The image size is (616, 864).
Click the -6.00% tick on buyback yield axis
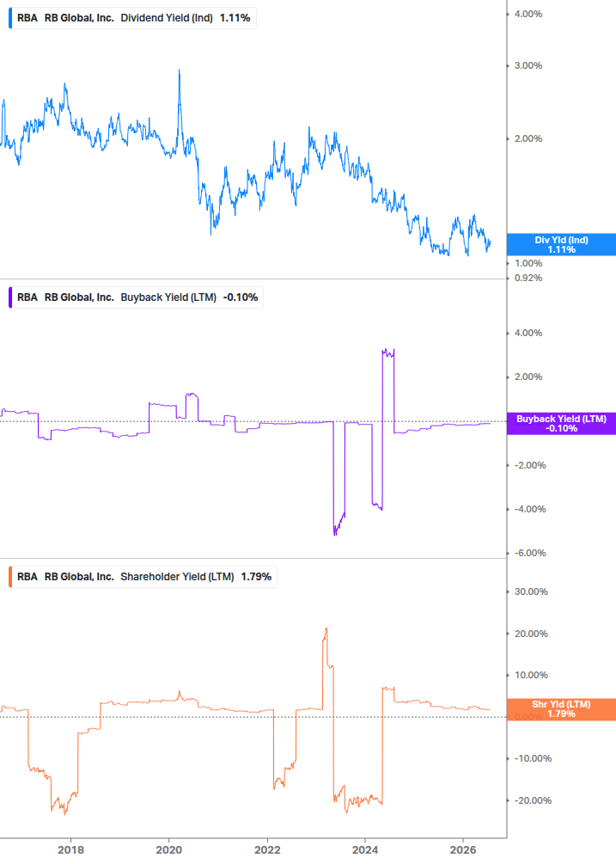530,554
